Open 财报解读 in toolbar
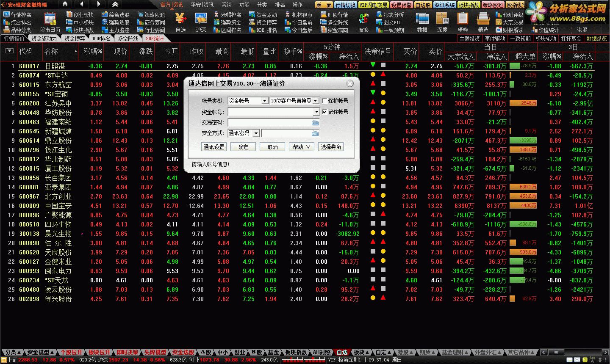The height and width of the screenshot is (364, 610). (510, 30)
